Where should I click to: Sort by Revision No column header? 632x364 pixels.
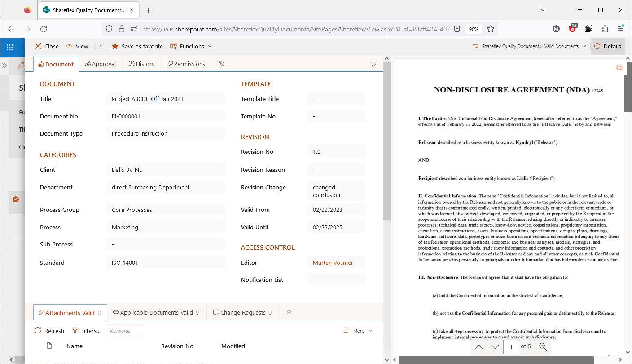click(177, 346)
